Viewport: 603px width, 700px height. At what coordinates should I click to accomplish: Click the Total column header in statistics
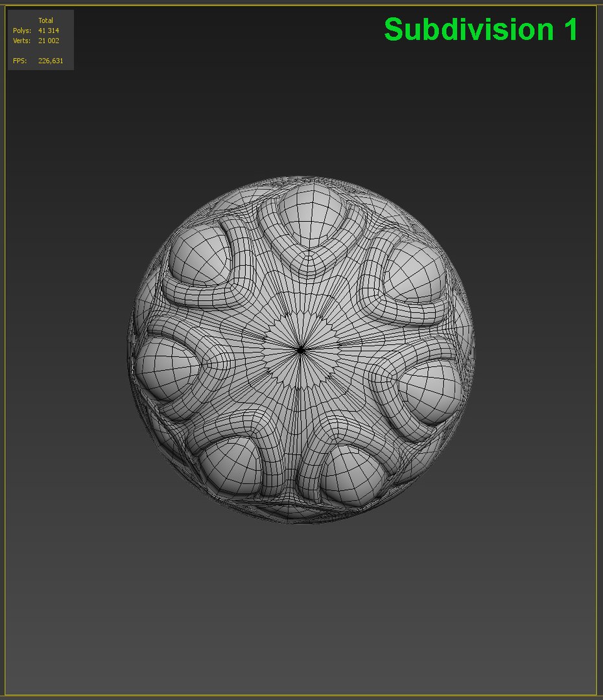(45, 21)
